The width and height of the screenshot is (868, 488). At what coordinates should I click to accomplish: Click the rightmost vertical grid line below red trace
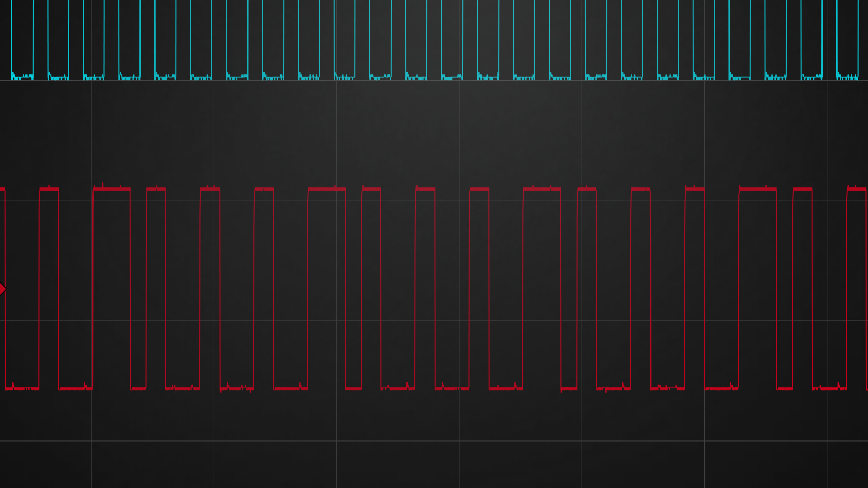click(x=827, y=465)
